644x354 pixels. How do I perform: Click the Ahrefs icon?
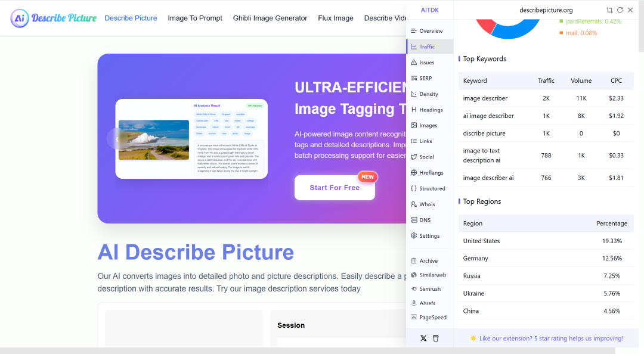coord(414,303)
